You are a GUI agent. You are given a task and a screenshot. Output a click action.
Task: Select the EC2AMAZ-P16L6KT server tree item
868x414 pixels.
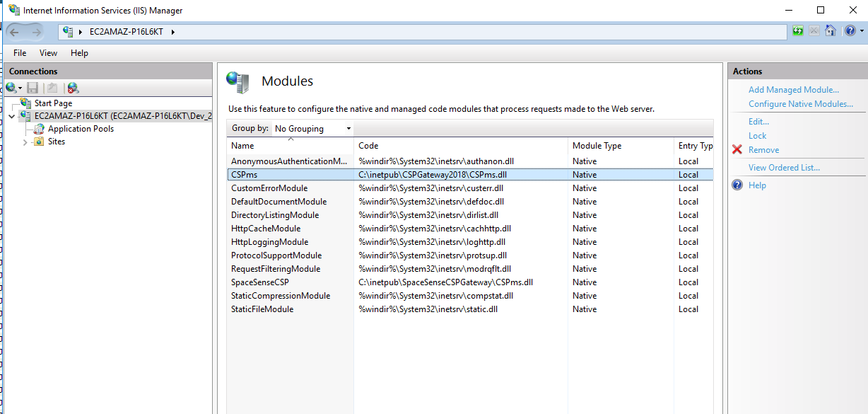point(122,116)
